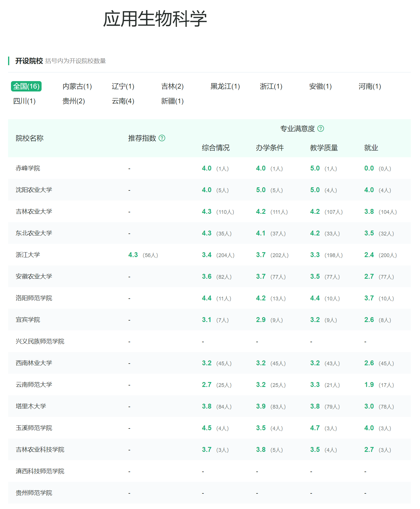Click 浙江大学's 4.3 recommendation score
The image size is (420, 509).
(x=133, y=255)
